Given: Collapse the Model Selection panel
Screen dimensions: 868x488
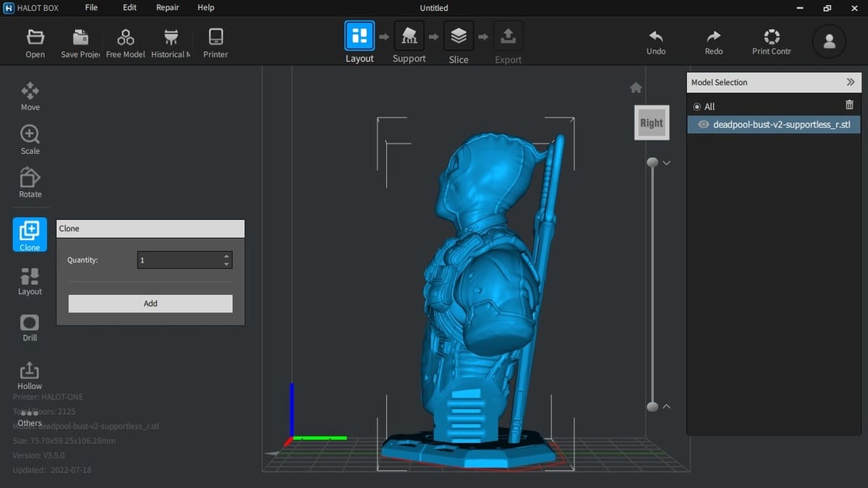Looking at the screenshot, I should pyautogui.click(x=851, y=82).
